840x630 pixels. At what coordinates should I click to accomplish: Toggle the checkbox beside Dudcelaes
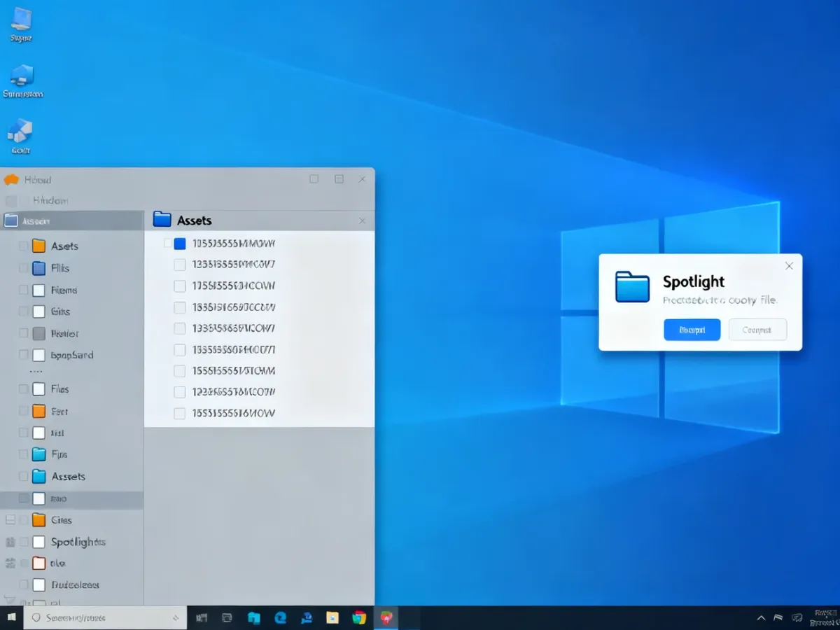(24, 584)
